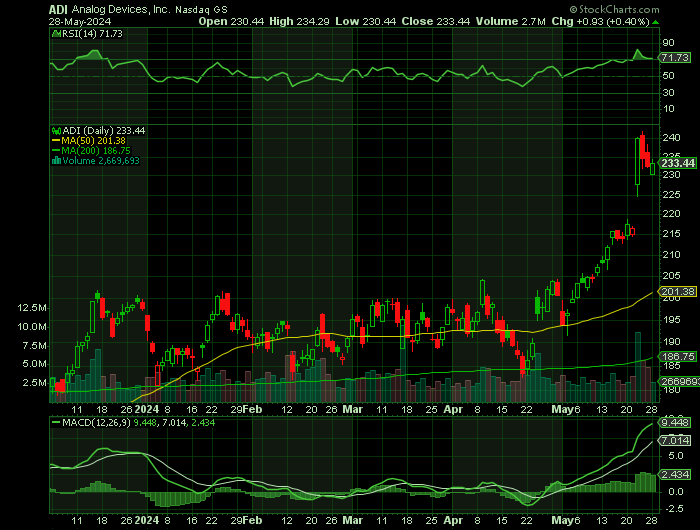Click the 233.44 last-price tag on price axis
This screenshot has width=700, height=530.
(x=678, y=163)
